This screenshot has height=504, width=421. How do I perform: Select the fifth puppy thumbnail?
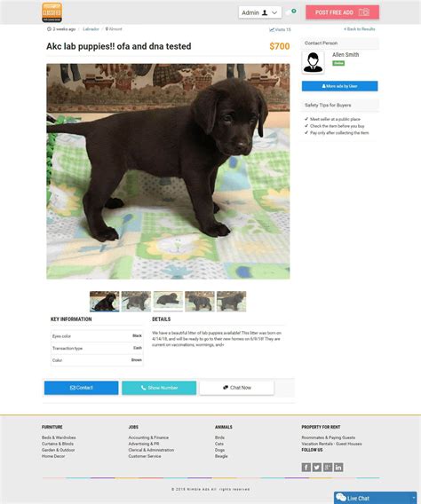(x=231, y=301)
